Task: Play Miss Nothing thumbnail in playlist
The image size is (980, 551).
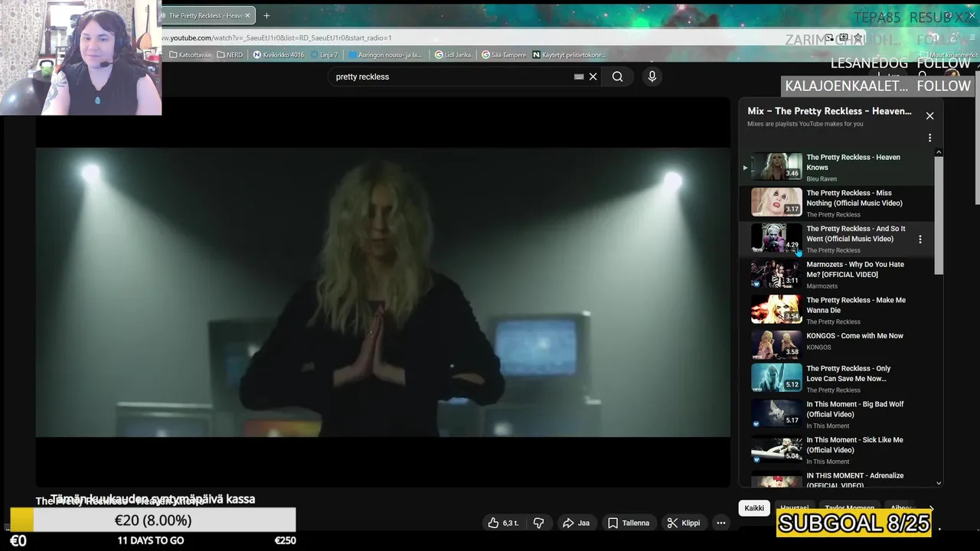Action: click(x=776, y=203)
